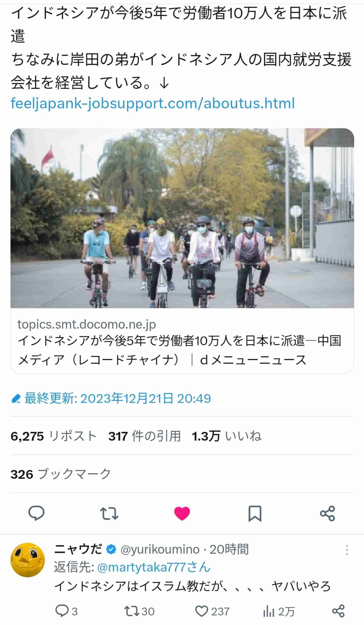364x625 pixels.
Task: Open the ニャウだ yellow face avatar
Action: pos(28,559)
